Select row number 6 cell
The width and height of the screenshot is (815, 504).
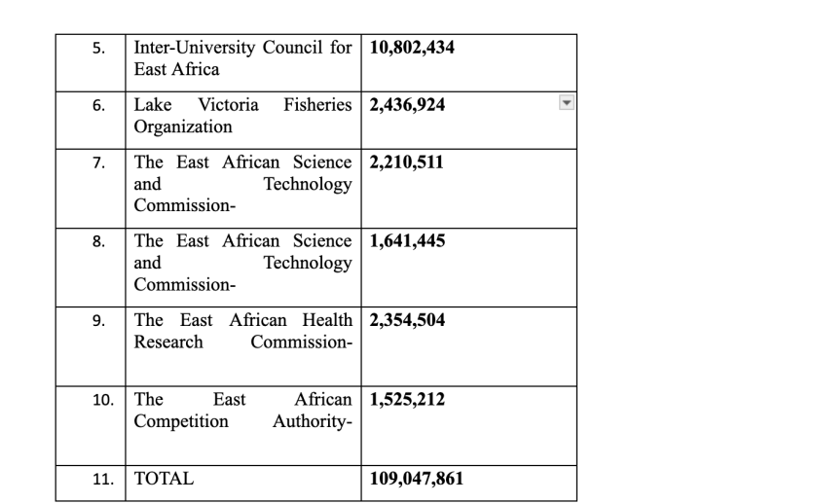[x=99, y=106]
